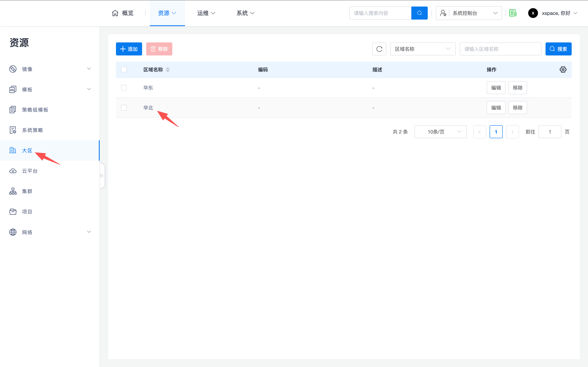Expand the 网络 sidebar group
Screen dimensions: 588x367
[27, 232]
